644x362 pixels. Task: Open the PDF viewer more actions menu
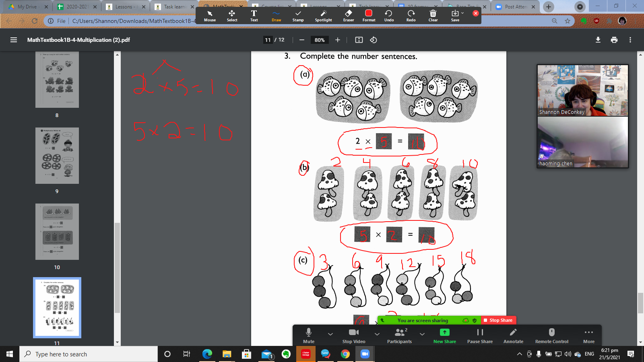point(630,40)
